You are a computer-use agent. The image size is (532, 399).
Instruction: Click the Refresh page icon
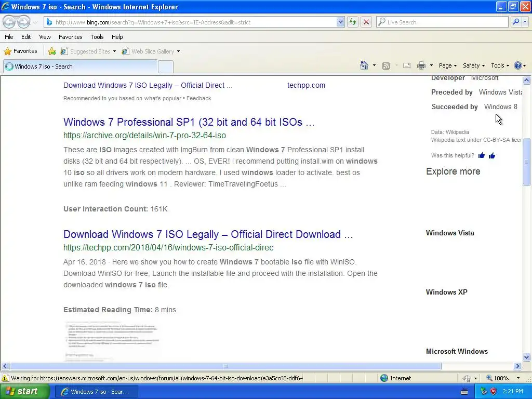[x=353, y=22]
